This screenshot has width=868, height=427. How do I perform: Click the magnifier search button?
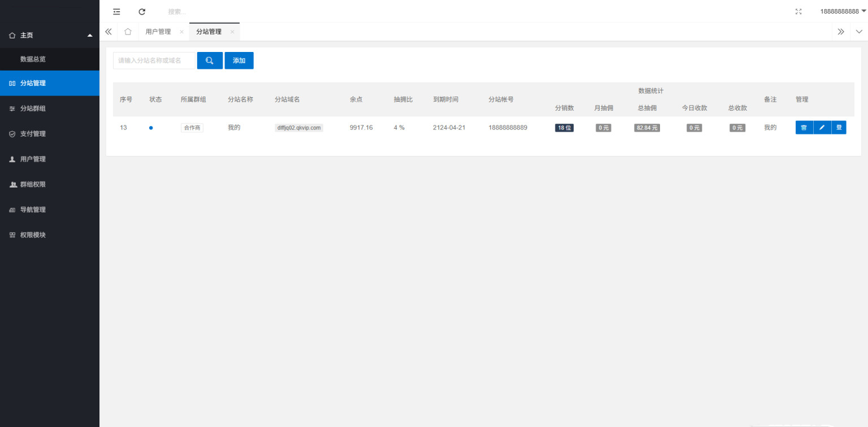[x=210, y=60]
